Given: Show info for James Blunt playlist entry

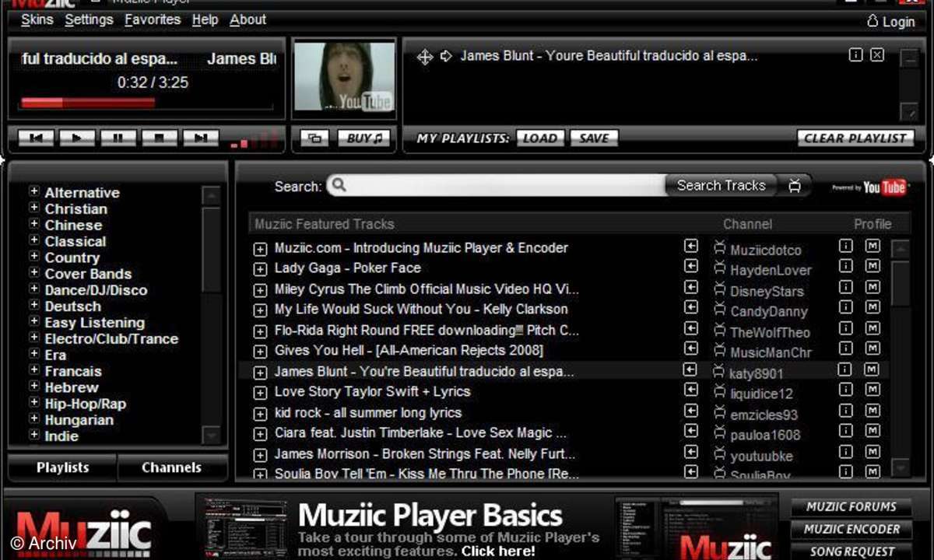Looking at the screenshot, I should (855, 55).
